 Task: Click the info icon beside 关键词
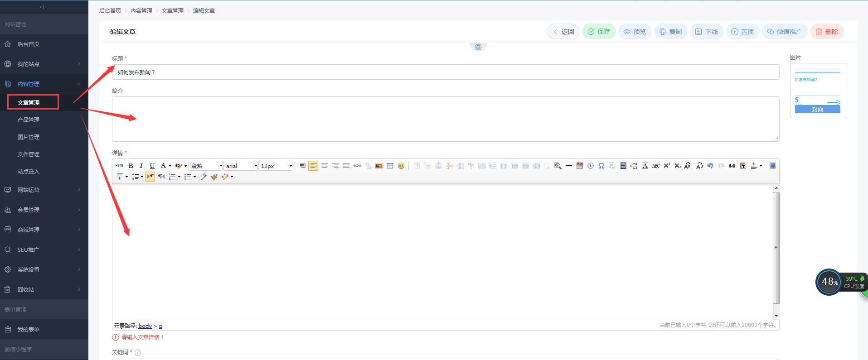138,352
